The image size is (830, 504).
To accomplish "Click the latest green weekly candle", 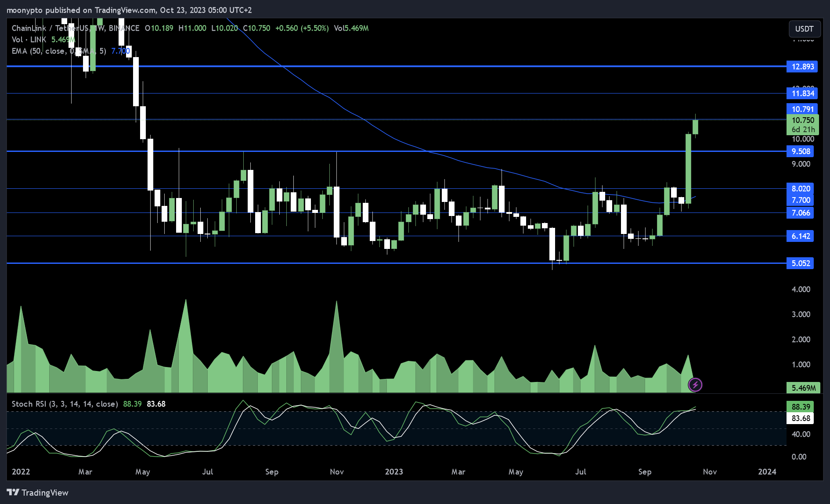I will [x=695, y=127].
